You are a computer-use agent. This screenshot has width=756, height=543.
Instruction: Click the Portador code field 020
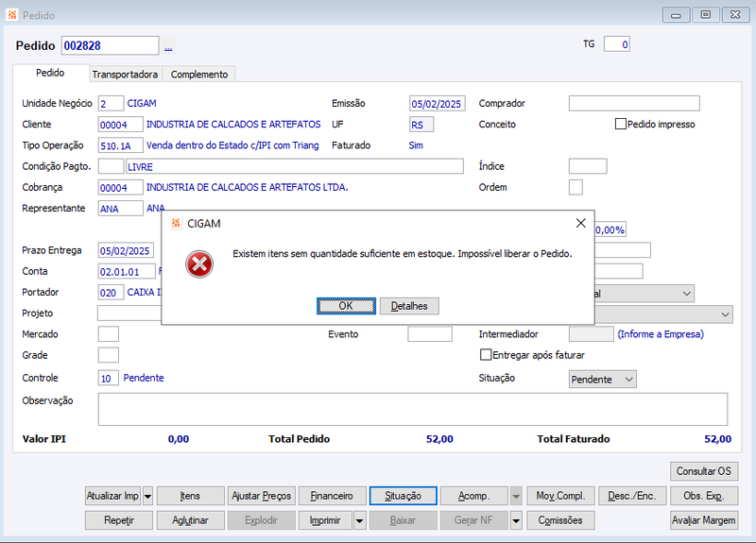pos(111,293)
